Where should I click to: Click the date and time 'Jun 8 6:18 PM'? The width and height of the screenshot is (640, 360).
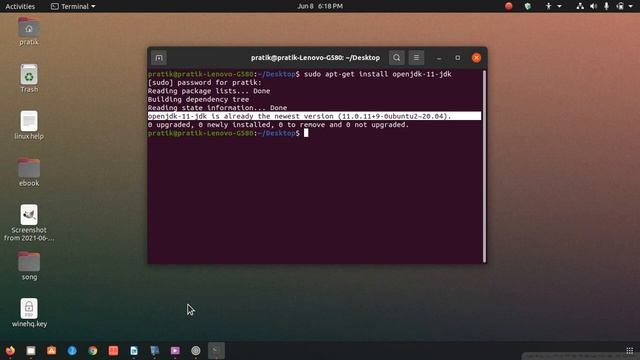[320, 6]
